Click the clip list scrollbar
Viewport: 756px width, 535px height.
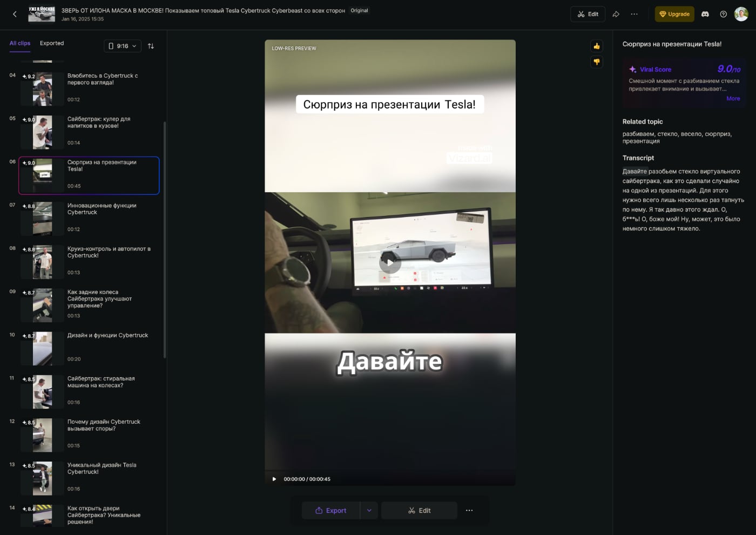point(165,239)
